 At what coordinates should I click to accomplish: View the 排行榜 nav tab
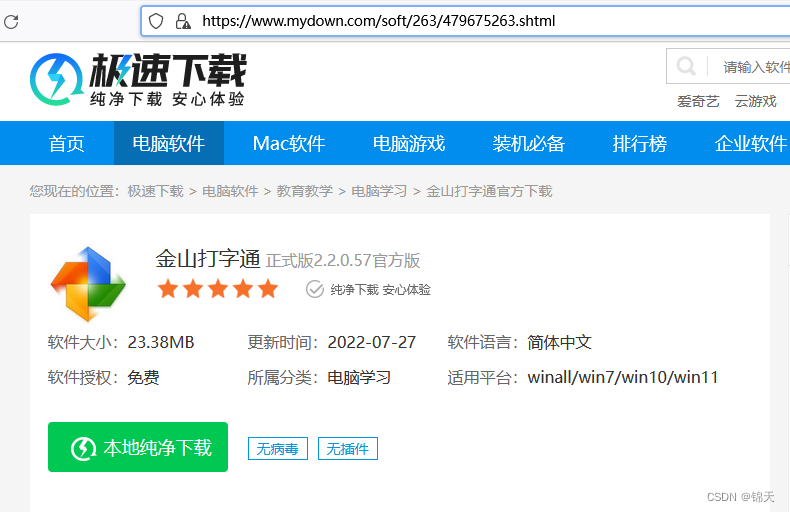pos(639,144)
